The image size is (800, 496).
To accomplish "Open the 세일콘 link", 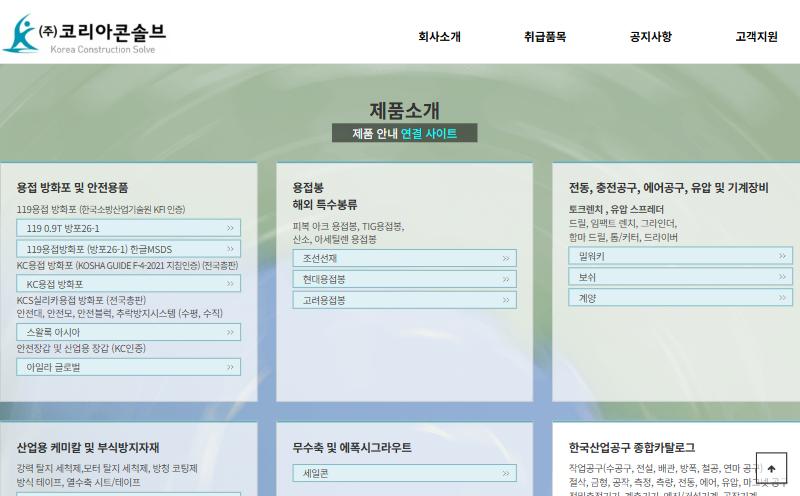I will [x=405, y=473].
